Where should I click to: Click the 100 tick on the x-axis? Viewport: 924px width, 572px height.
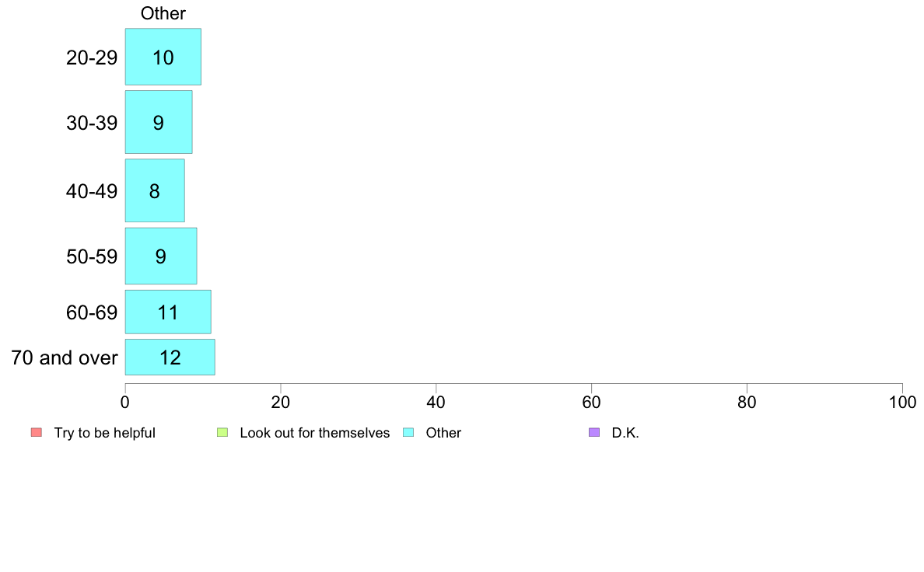click(x=902, y=403)
